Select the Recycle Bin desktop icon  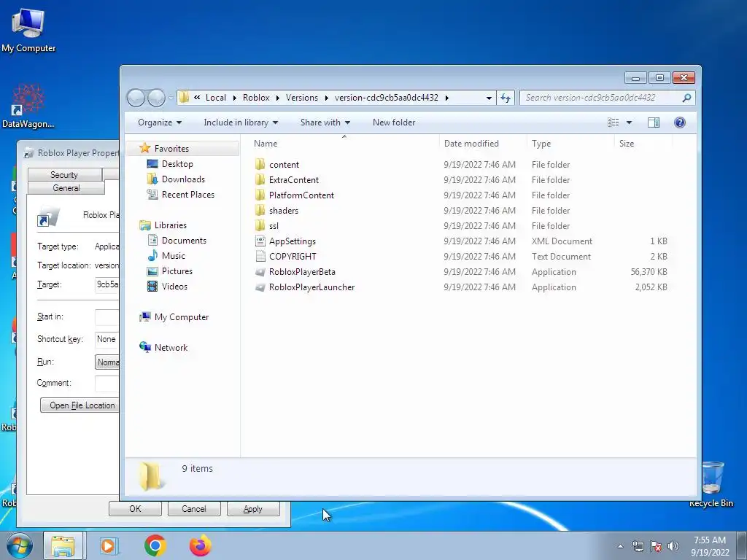tap(711, 483)
